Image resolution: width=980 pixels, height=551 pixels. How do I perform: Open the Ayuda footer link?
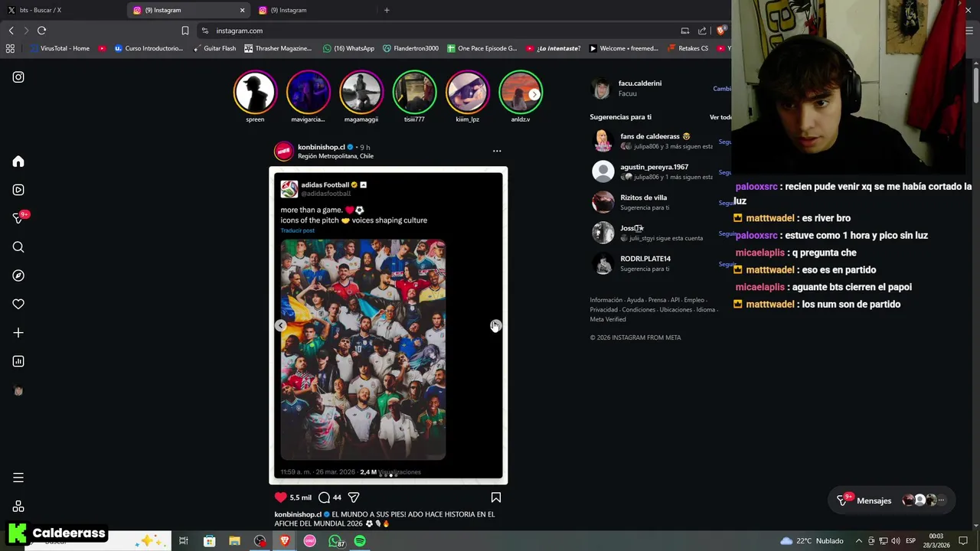point(635,300)
